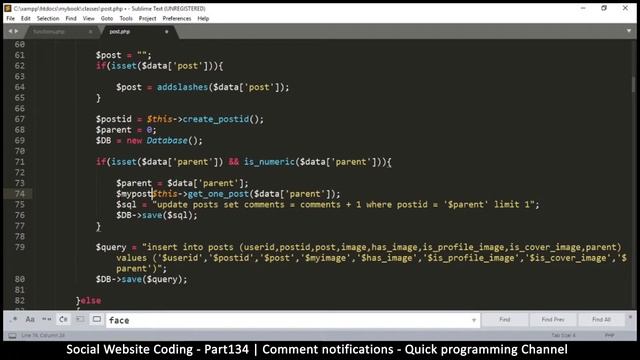
Task: Close the find panel
Action: [x=630, y=317]
